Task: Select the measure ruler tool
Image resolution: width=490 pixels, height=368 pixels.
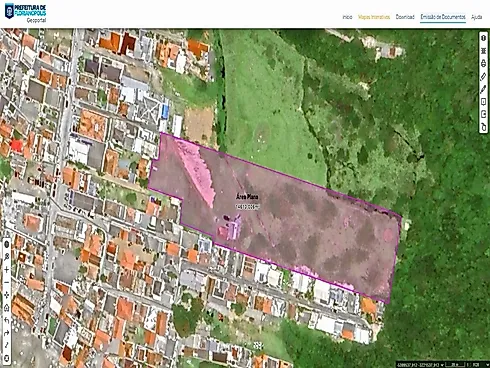Action: [x=484, y=76]
